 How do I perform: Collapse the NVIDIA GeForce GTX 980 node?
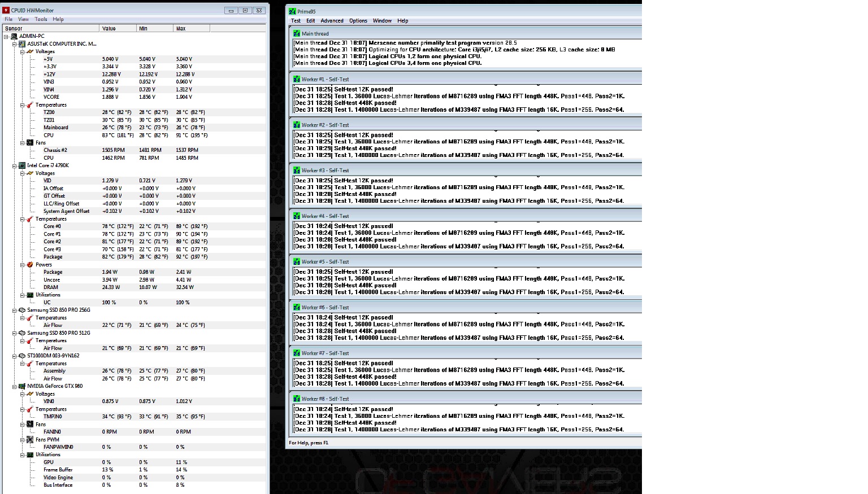[14, 386]
